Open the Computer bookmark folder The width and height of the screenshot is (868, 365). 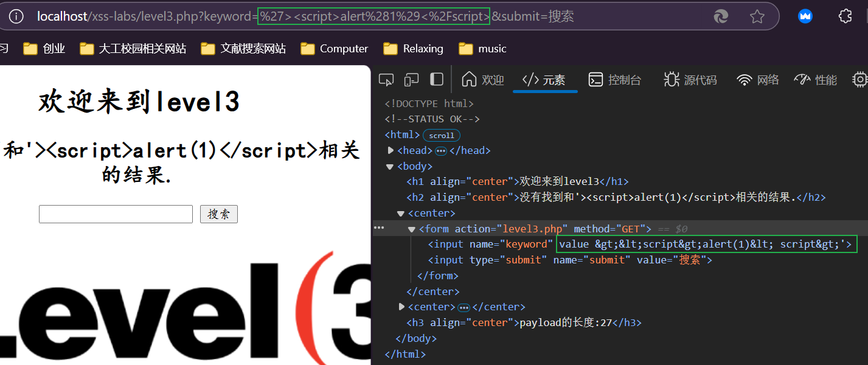pyautogui.click(x=335, y=49)
